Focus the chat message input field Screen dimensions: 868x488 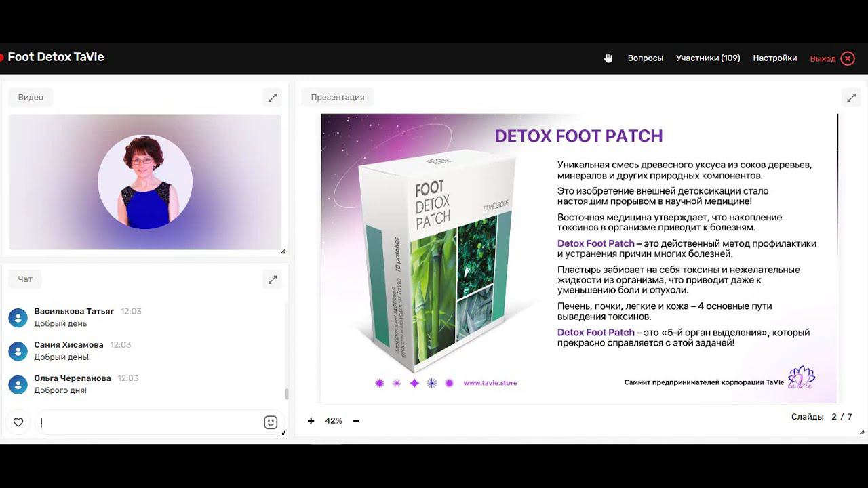[x=149, y=422]
